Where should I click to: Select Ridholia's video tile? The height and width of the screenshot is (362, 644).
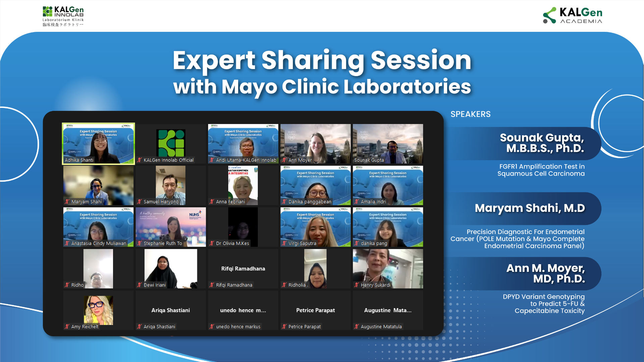point(316,268)
